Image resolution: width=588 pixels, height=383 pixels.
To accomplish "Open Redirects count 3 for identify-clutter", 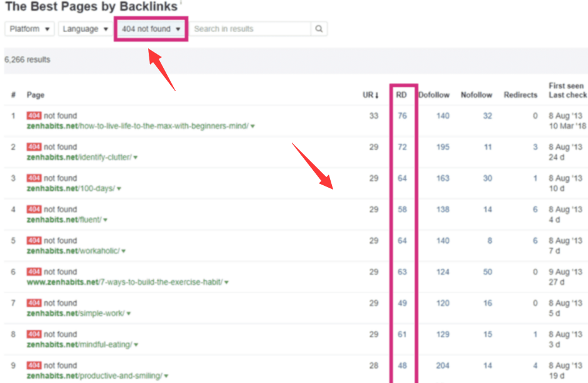I will click(x=535, y=147).
